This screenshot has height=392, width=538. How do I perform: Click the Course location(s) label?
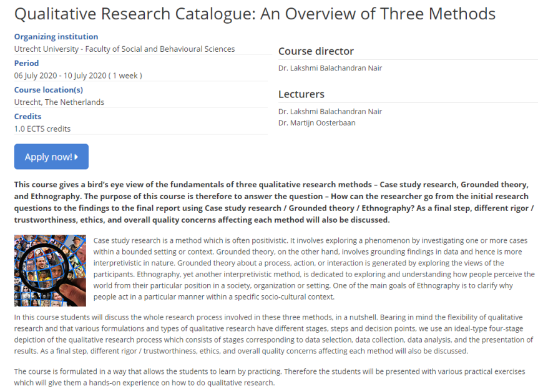coord(49,90)
